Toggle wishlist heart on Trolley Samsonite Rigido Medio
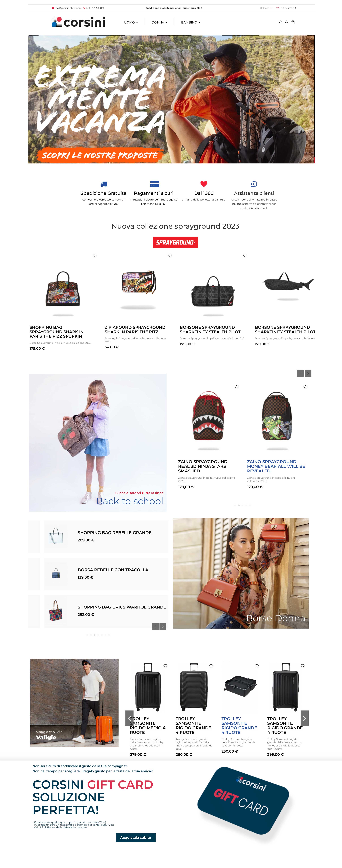 [x=165, y=666]
